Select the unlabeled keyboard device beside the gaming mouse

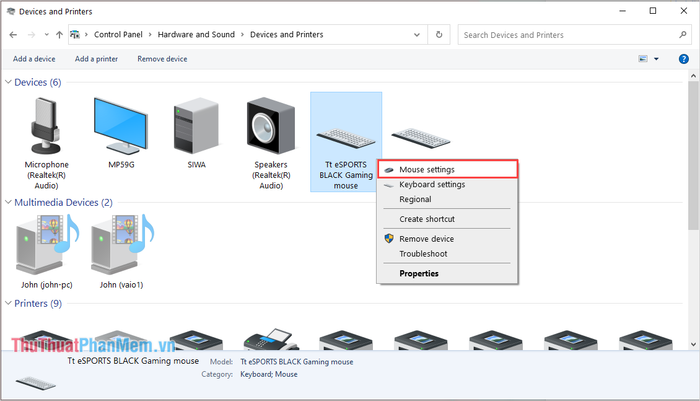pos(421,138)
